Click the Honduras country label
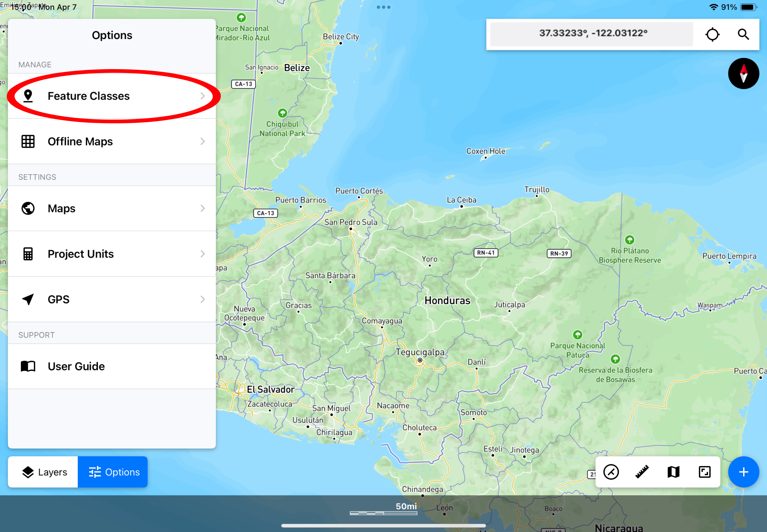This screenshot has width=767, height=532. pyautogui.click(x=447, y=301)
